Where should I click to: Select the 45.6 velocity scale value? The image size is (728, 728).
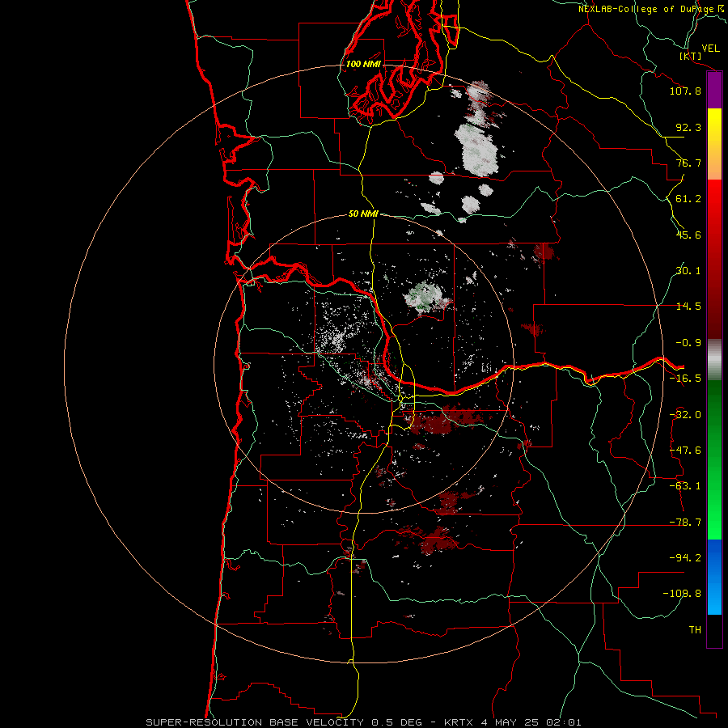coord(688,235)
